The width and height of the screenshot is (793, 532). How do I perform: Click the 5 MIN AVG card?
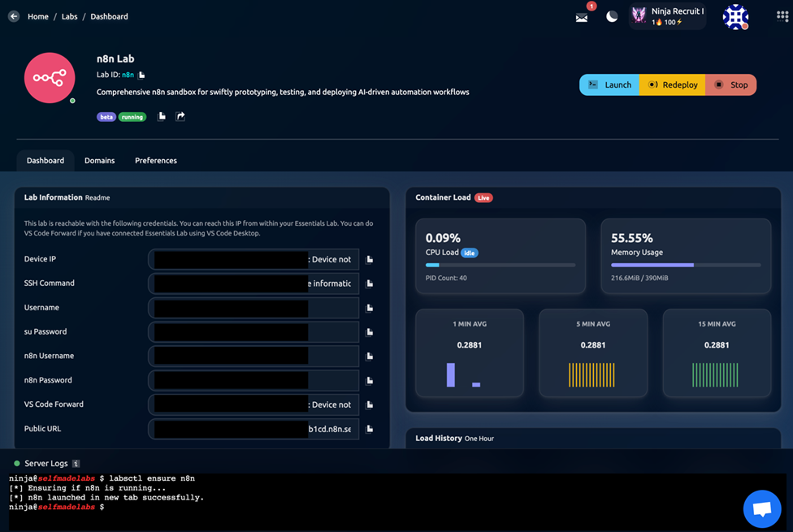(x=593, y=353)
